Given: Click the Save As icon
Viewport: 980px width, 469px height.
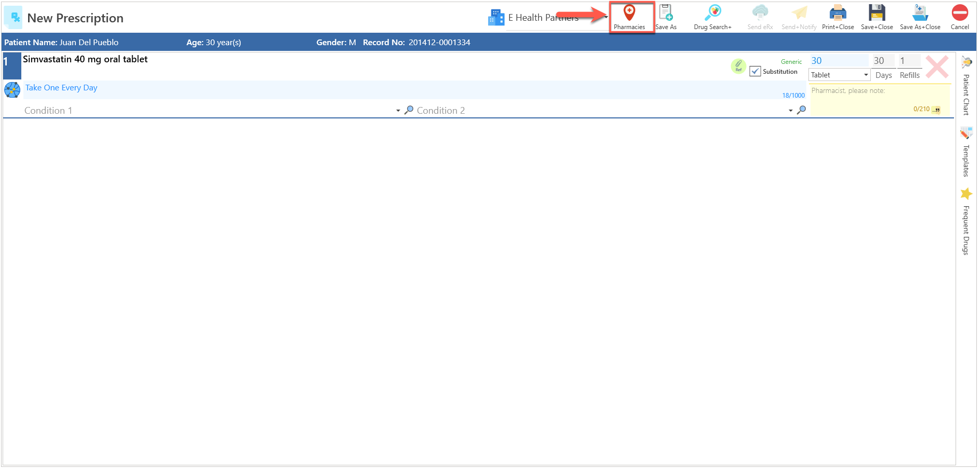Looking at the screenshot, I should point(665,17).
